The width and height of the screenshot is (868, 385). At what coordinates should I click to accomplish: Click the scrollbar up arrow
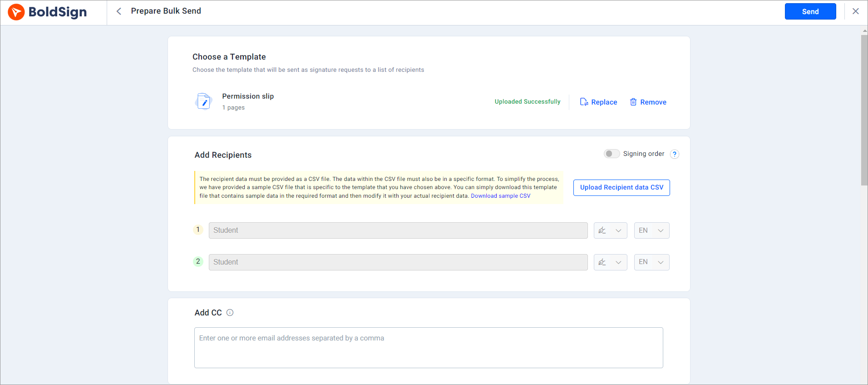tap(864, 31)
